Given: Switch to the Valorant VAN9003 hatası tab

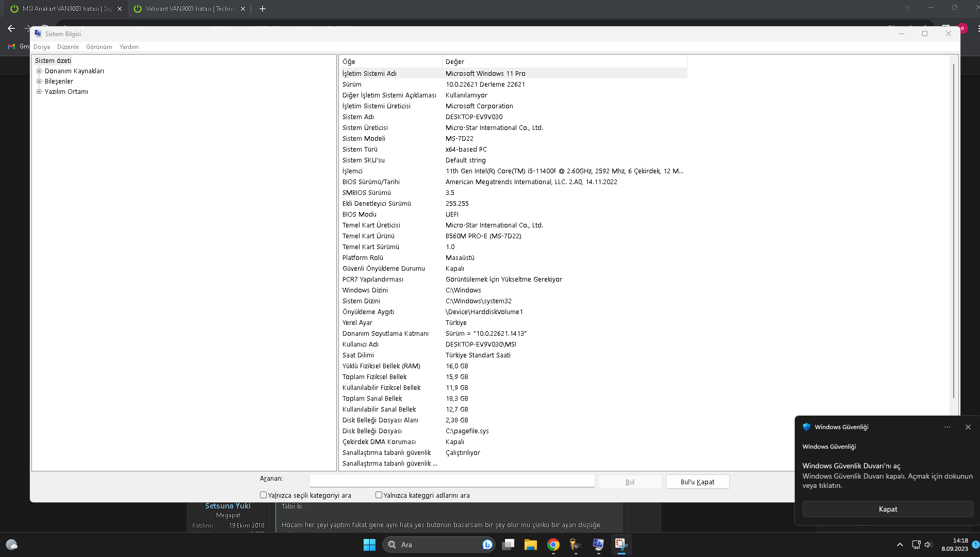Looking at the screenshot, I should click(x=189, y=9).
